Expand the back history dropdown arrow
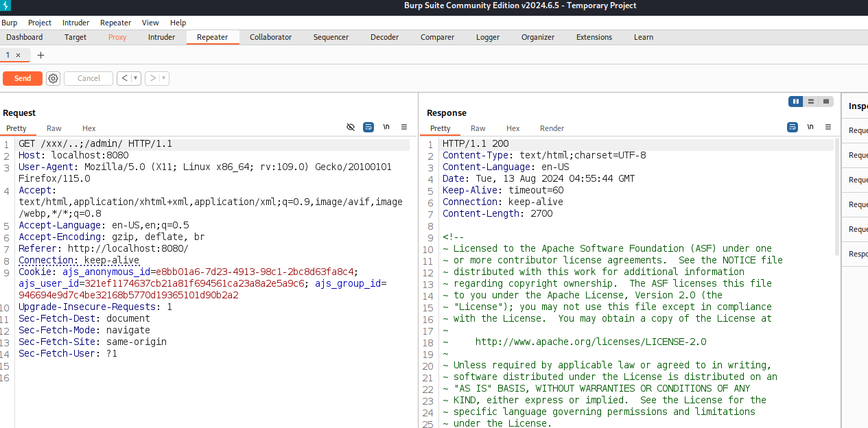Screen dimensions: 868x428 coord(136,78)
